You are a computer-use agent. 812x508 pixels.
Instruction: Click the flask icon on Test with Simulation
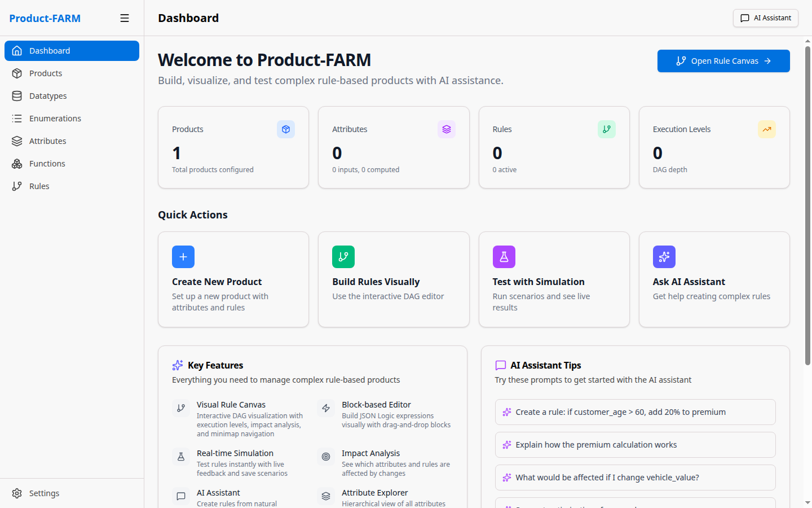coord(504,256)
